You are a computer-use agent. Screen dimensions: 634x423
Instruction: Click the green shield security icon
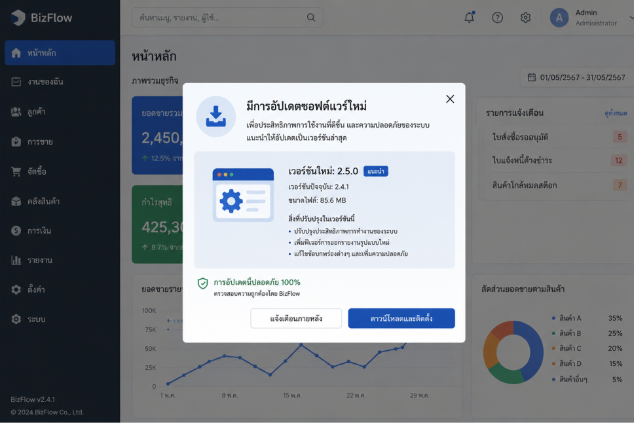tap(203, 283)
